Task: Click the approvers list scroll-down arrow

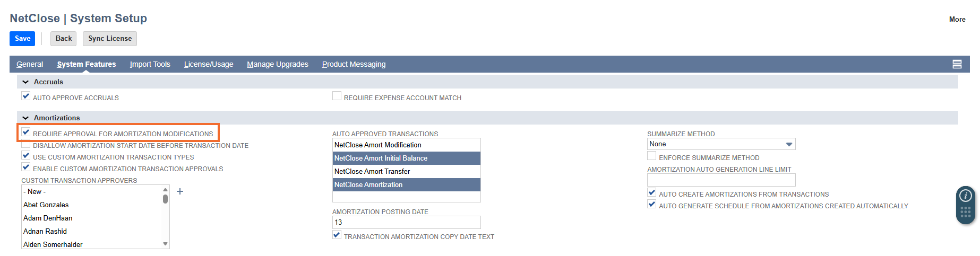Action: point(165,244)
